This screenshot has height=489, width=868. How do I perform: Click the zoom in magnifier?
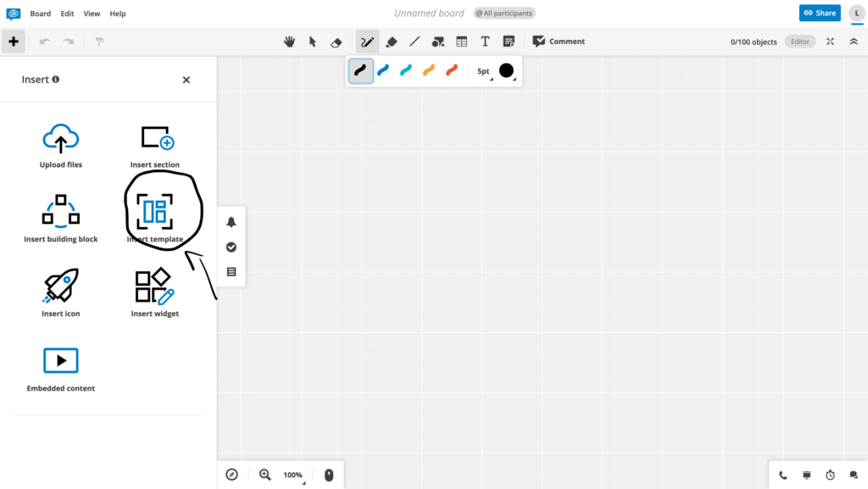(265, 475)
